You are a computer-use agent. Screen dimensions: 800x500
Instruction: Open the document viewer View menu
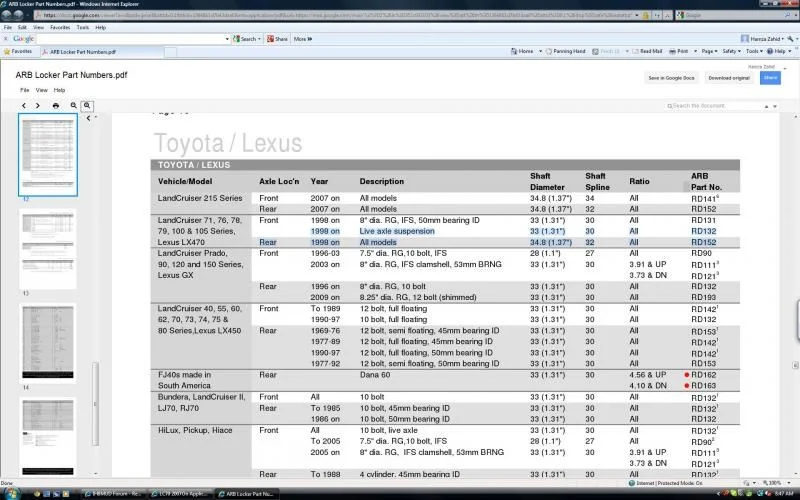click(x=41, y=90)
